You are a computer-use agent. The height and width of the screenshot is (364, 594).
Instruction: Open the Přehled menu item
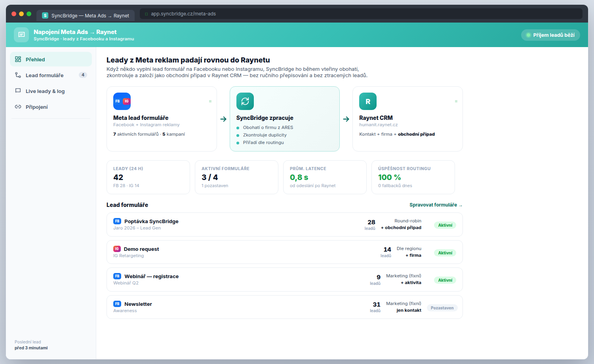[51, 59]
